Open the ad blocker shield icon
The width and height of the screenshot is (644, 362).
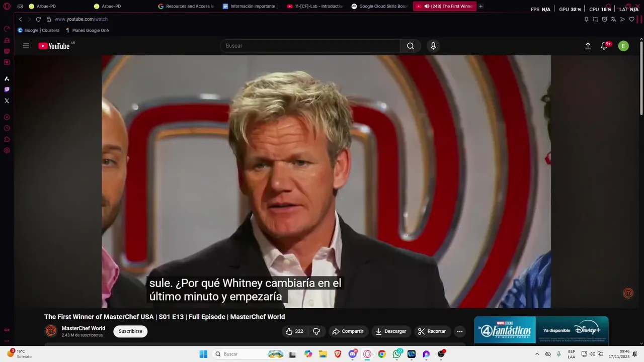[604, 19]
